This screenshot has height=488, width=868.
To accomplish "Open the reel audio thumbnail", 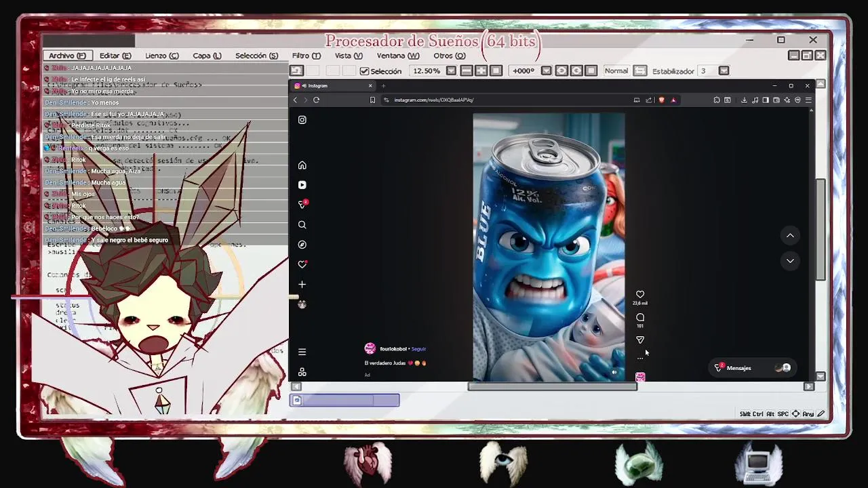I will [x=640, y=377].
